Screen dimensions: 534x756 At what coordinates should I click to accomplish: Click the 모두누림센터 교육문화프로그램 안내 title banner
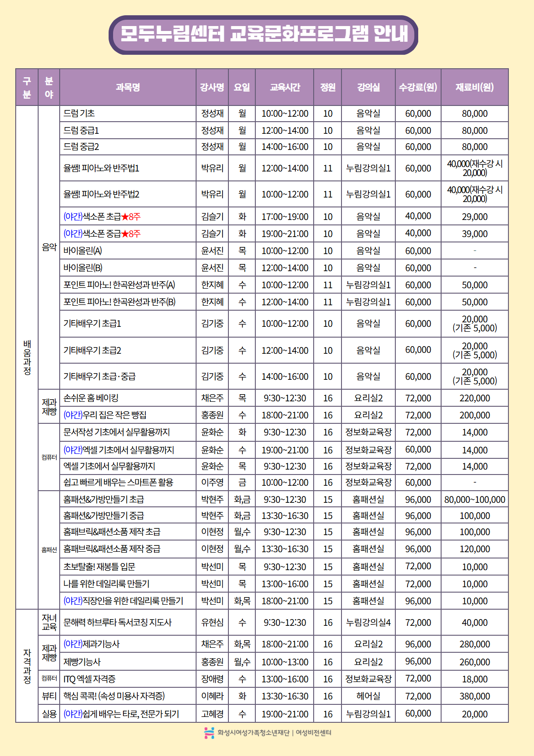pos(263,35)
